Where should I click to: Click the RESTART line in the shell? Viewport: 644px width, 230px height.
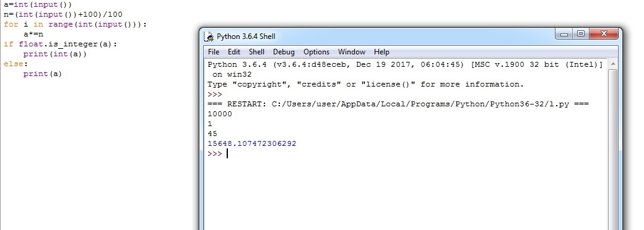pos(398,104)
